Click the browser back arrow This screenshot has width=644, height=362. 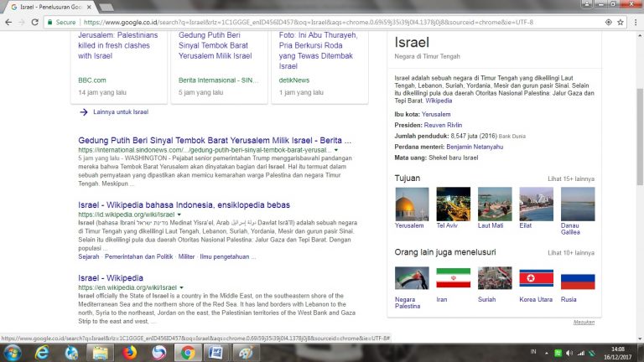click(8, 22)
